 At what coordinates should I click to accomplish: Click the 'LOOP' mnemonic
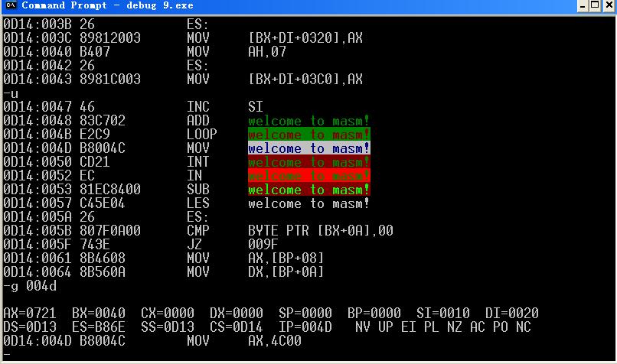[x=202, y=135]
